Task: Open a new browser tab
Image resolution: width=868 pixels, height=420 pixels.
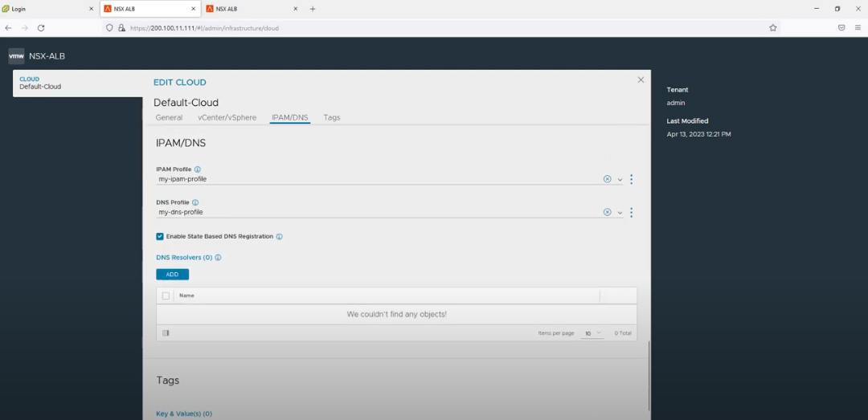Action: click(x=312, y=9)
